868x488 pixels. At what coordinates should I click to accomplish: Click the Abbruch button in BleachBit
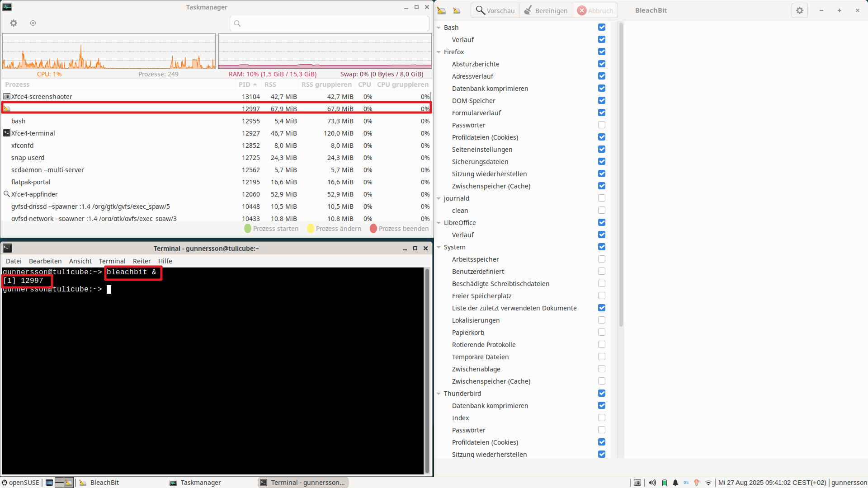pyautogui.click(x=595, y=10)
